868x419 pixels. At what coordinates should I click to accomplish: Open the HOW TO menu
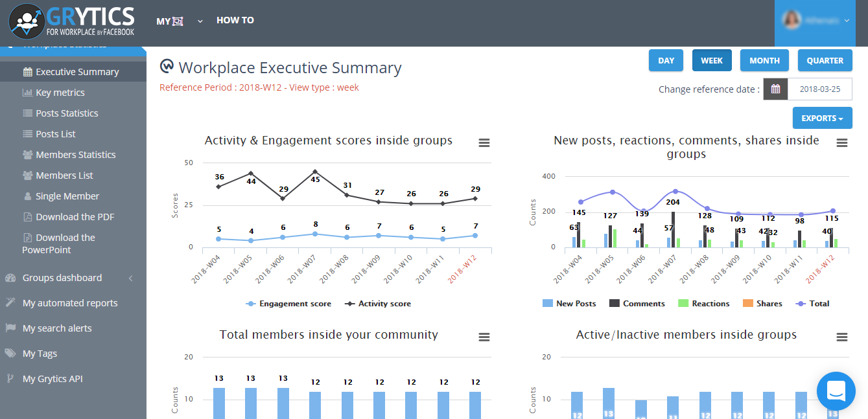click(235, 20)
